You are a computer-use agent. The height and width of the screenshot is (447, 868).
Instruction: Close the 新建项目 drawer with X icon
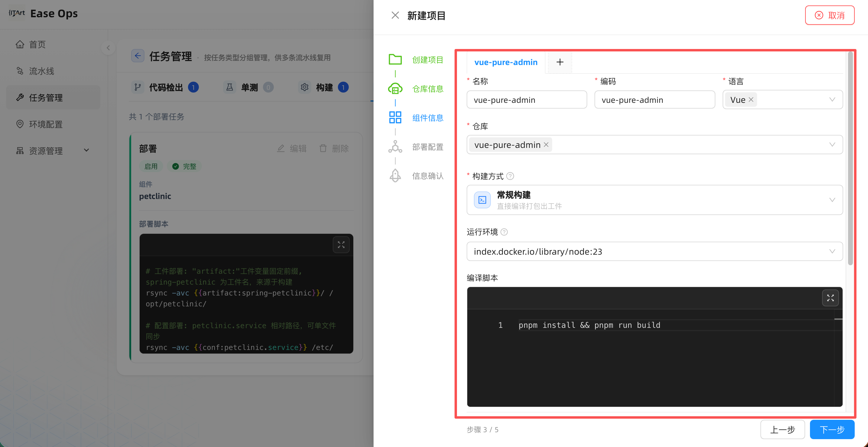tap(395, 15)
